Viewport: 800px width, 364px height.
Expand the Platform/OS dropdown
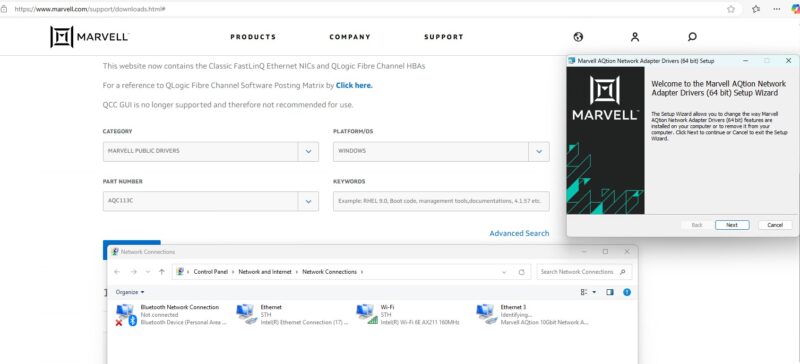539,152
